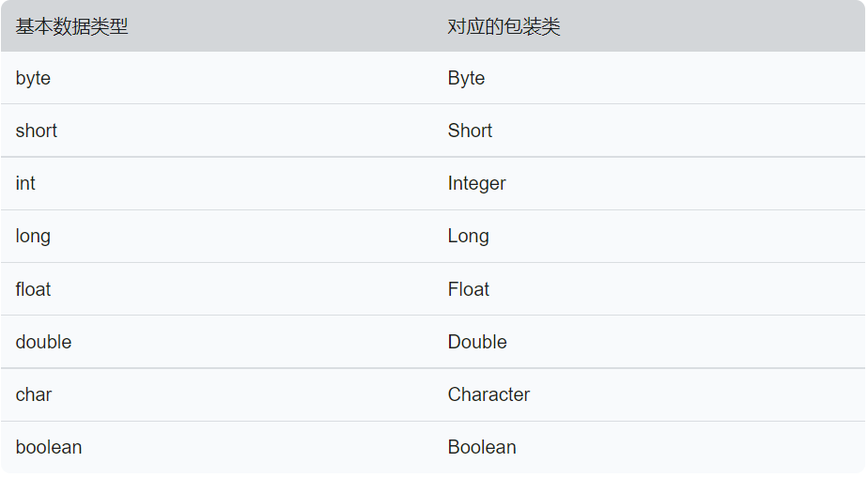Select the Boolean wrapper class cell

(482, 447)
